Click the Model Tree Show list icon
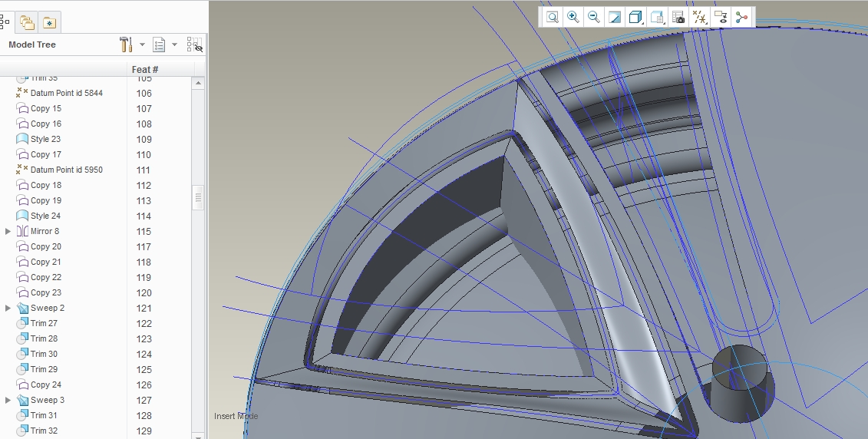Viewport: 868px width, 439px height. pyautogui.click(x=159, y=45)
